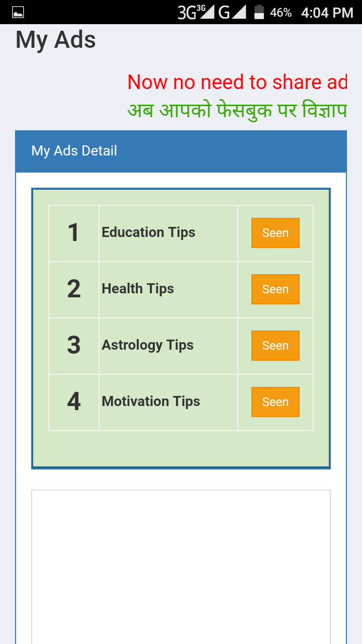The height and width of the screenshot is (644, 362).
Task: Tap the 46% battery percentage text
Action: pyautogui.click(x=281, y=13)
